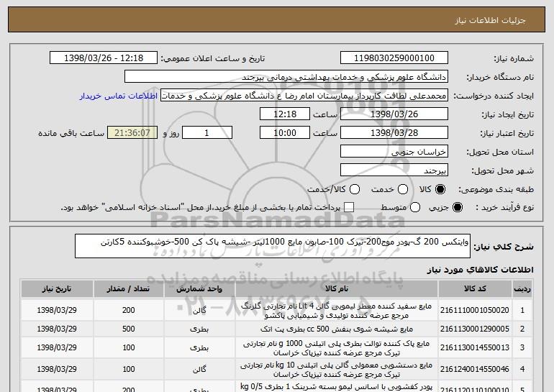Screen dimensions: 554x392
Task: Click unit گالن in row 1
Action: click(199, 311)
